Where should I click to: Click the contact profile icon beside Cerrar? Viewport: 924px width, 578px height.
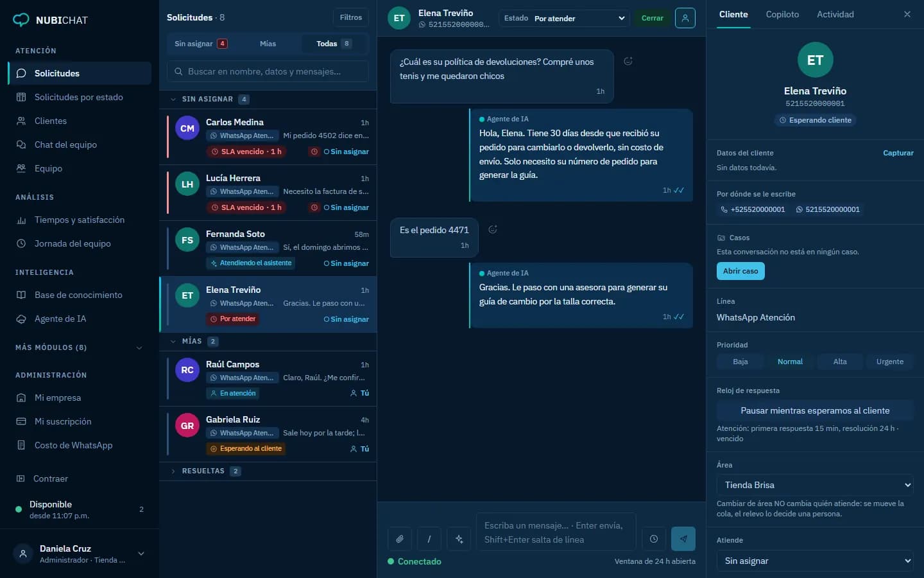685,18
